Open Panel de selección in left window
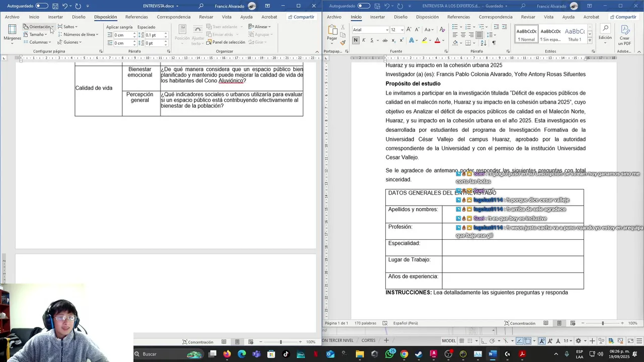This screenshot has height=362, width=644. [225, 42]
